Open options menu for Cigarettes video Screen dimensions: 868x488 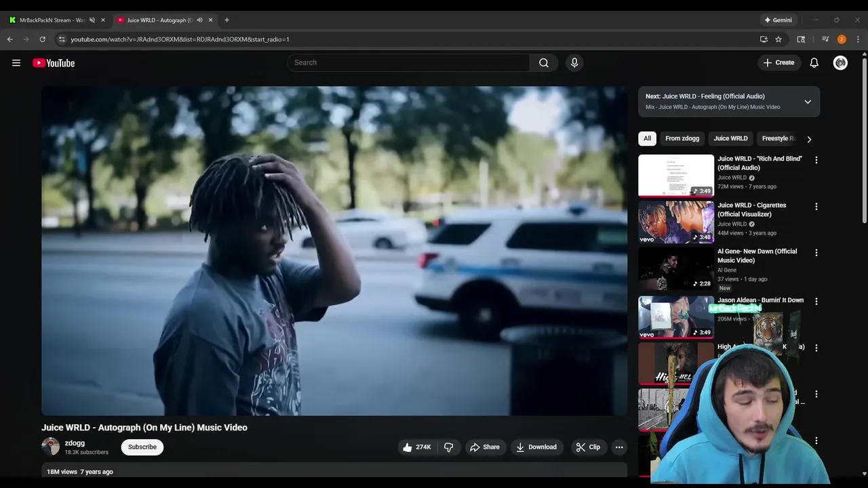click(x=816, y=206)
